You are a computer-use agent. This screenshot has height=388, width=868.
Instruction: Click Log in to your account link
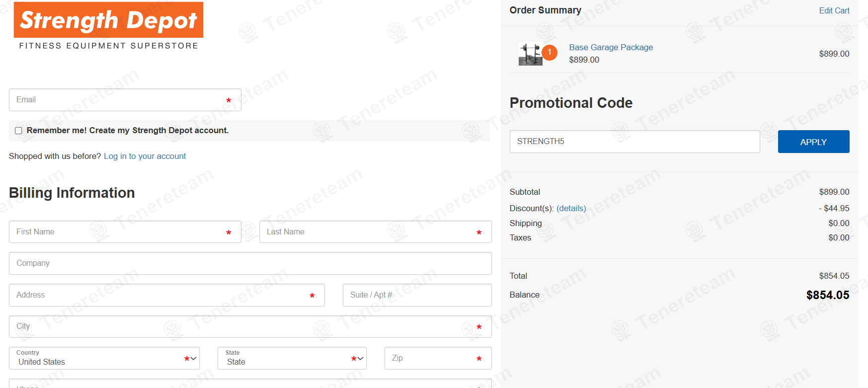coord(145,156)
